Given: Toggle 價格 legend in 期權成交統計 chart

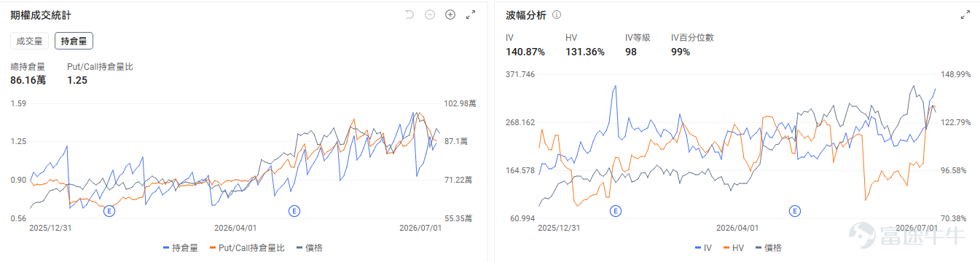Looking at the screenshot, I should [310, 248].
